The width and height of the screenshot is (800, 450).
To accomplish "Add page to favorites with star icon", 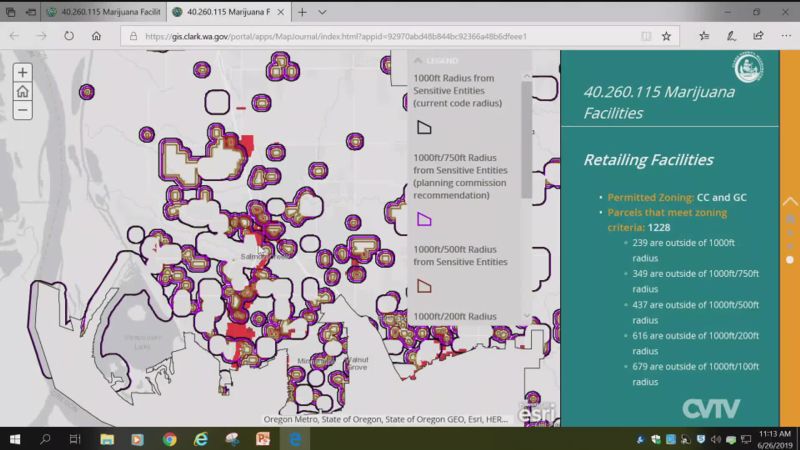I will (x=666, y=35).
